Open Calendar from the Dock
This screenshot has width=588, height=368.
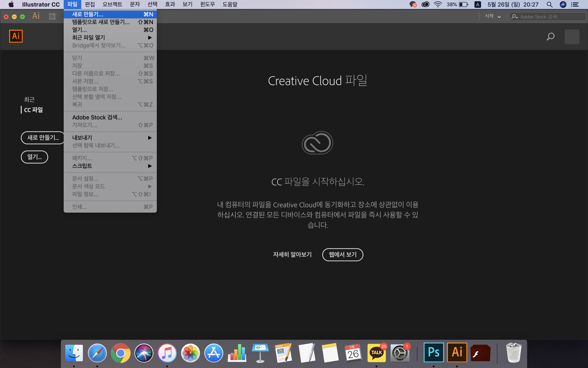(x=353, y=353)
